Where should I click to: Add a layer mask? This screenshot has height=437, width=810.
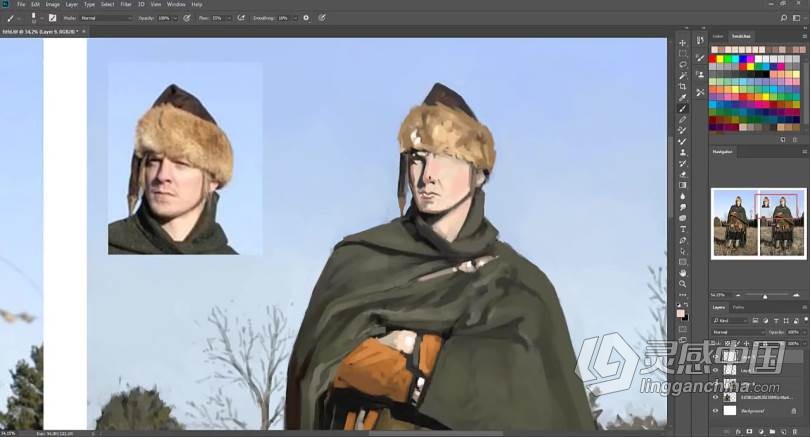tap(749, 431)
